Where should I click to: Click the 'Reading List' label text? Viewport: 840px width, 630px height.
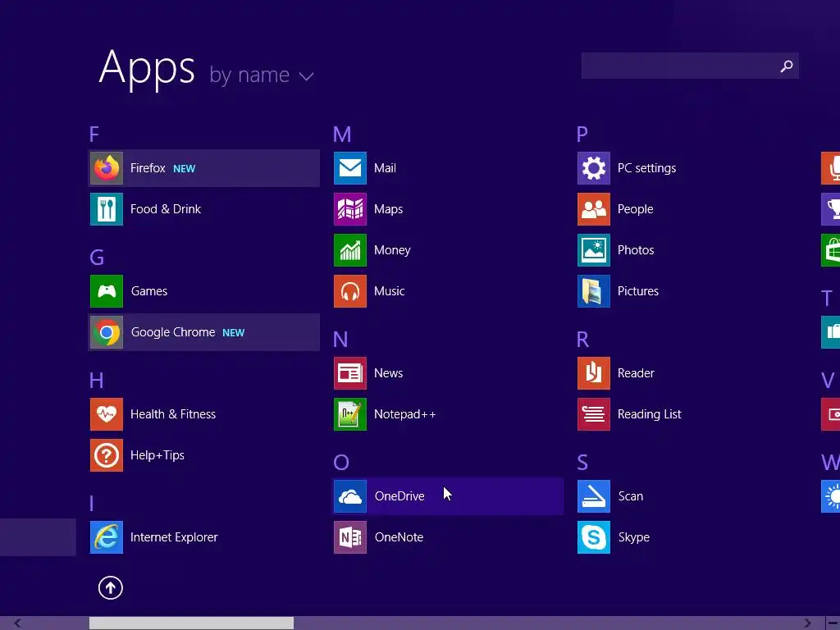(x=650, y=414)
